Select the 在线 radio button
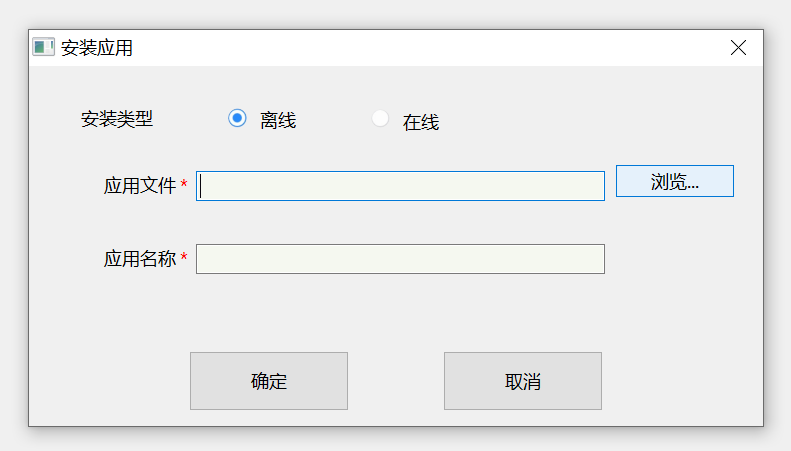This screenshot has width=791, height=451. (380, 118)
